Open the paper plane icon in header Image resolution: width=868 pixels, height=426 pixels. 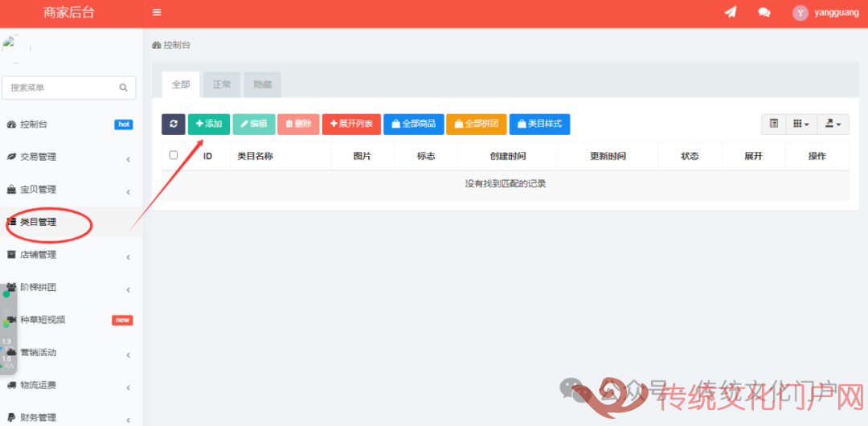pos(730,13)
